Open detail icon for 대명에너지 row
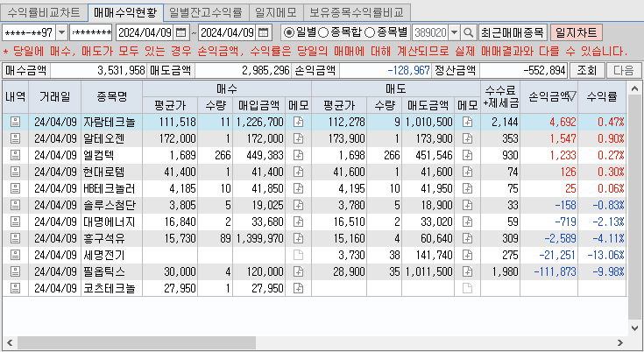 tap(15, 222)
